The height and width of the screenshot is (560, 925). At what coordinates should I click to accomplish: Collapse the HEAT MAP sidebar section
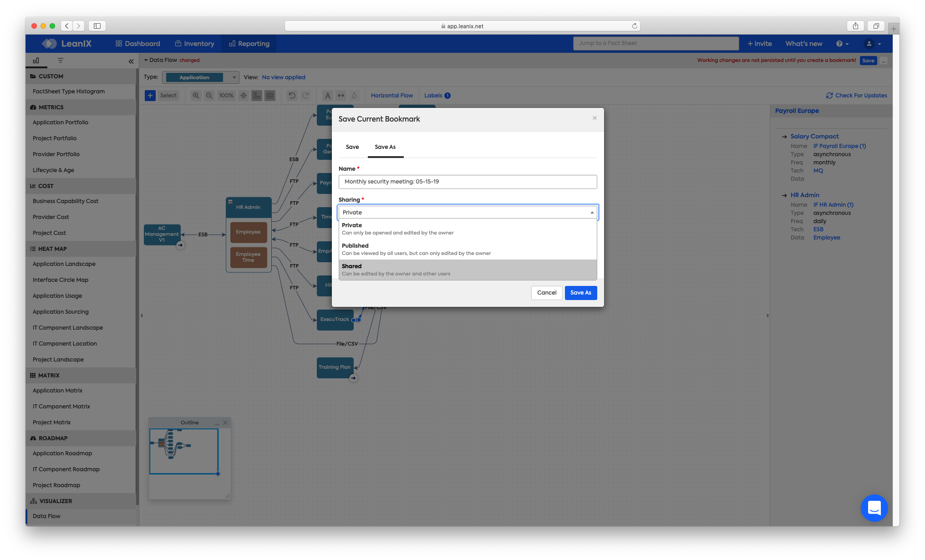[x=81, y=249]
